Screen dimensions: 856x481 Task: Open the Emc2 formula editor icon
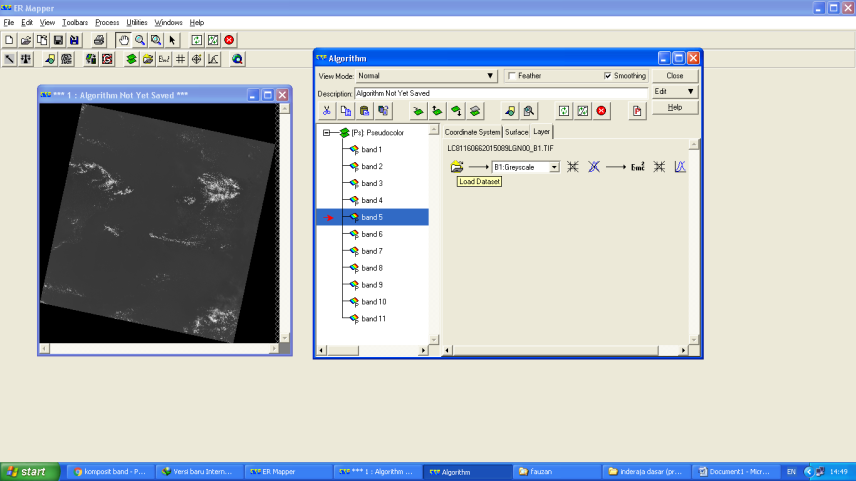638,167
